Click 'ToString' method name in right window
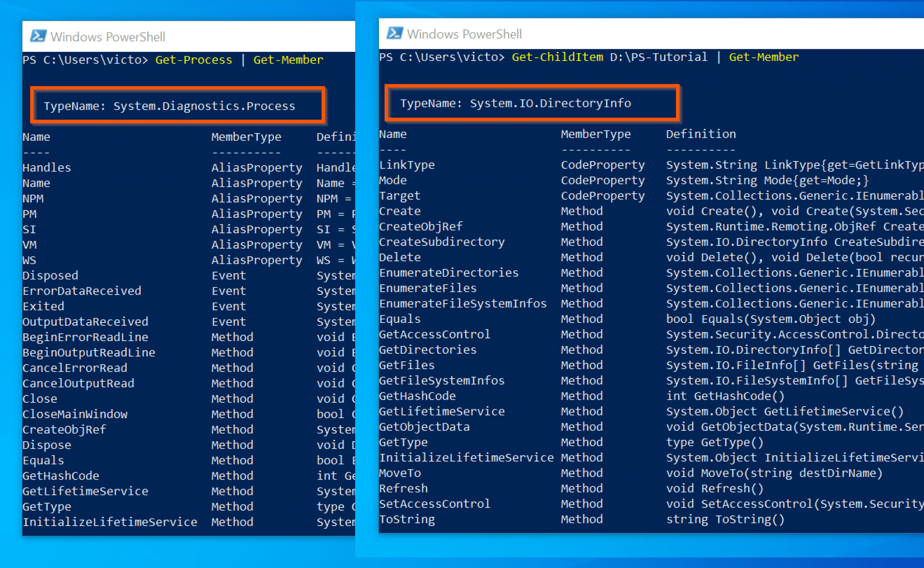The height and width of the screenshot is (568, 924). click(407, 519)
